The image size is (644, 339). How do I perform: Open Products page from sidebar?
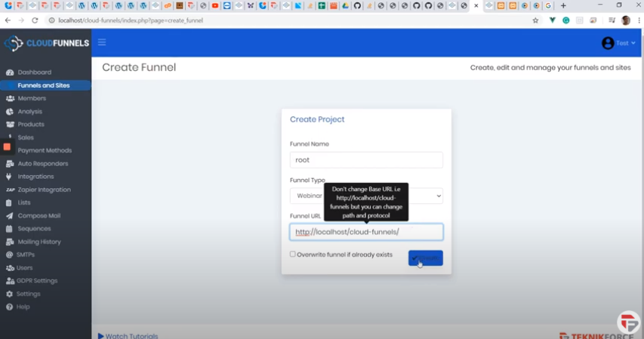pyautogui.click(x=31, y=125)
